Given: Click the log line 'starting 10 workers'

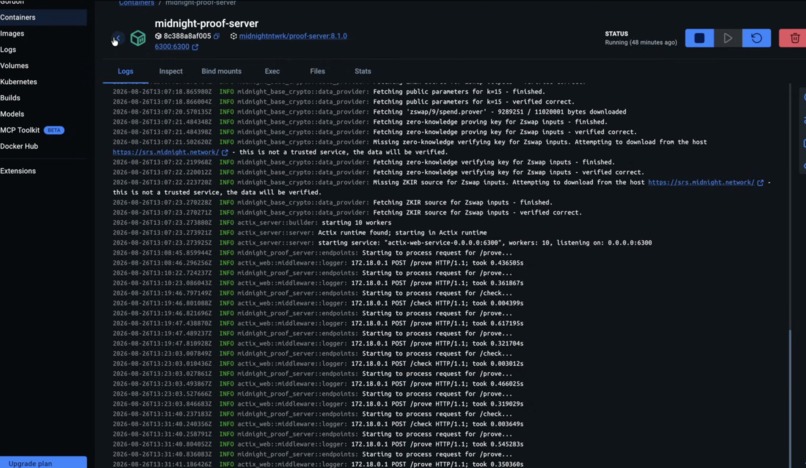Looking at the screenshot, I should pyautogui.click(x=252, y=223).
